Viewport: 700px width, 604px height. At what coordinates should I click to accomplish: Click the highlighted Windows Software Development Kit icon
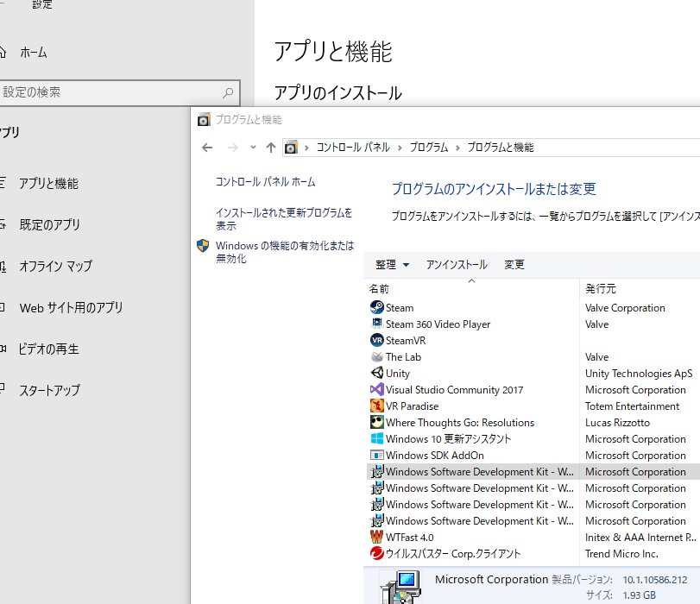[x=377, y=471]
